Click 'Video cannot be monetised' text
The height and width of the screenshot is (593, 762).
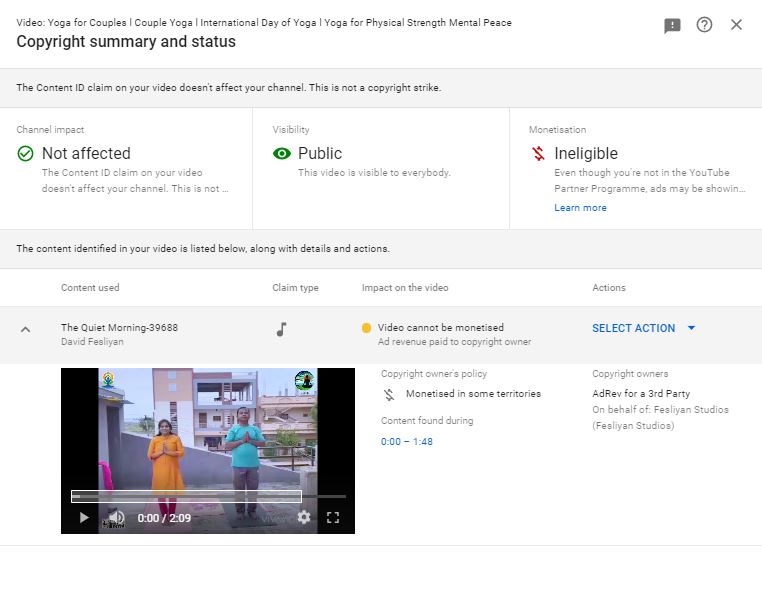(441, 328)
